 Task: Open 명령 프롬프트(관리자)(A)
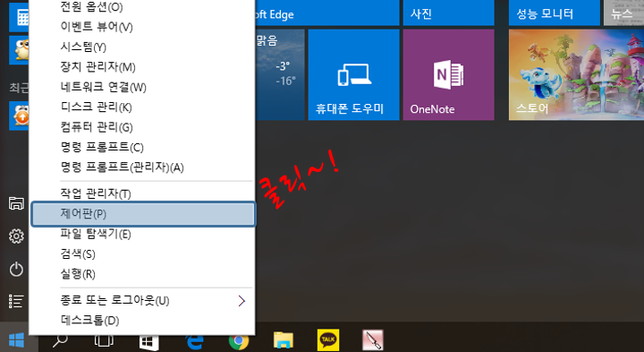pos(142,167)
